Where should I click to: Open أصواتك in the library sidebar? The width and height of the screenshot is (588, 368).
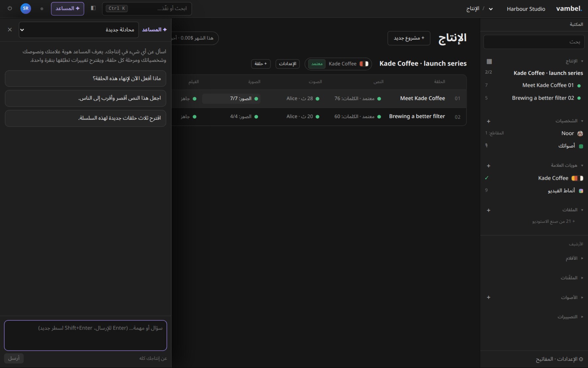tap(534, 146)
